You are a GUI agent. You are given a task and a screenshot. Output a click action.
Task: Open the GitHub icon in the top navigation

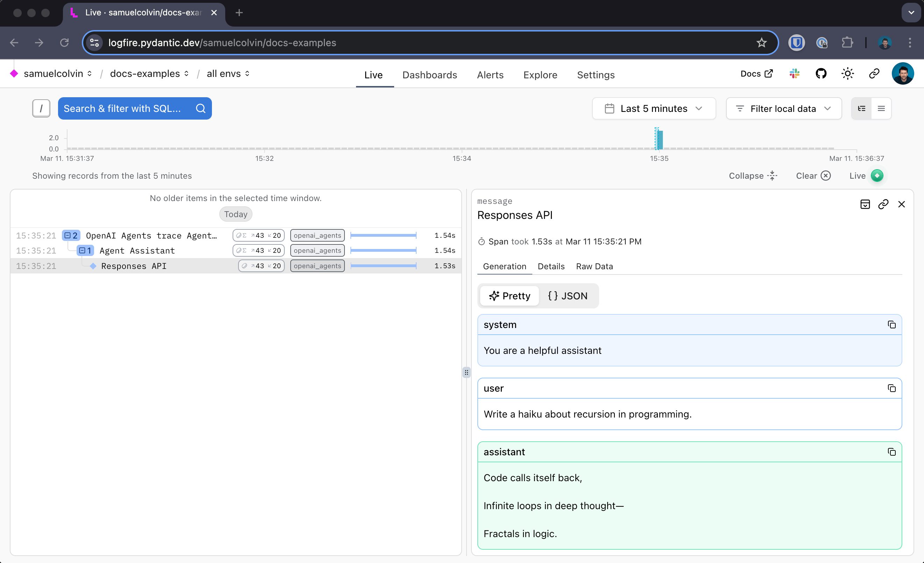point(821,73)
